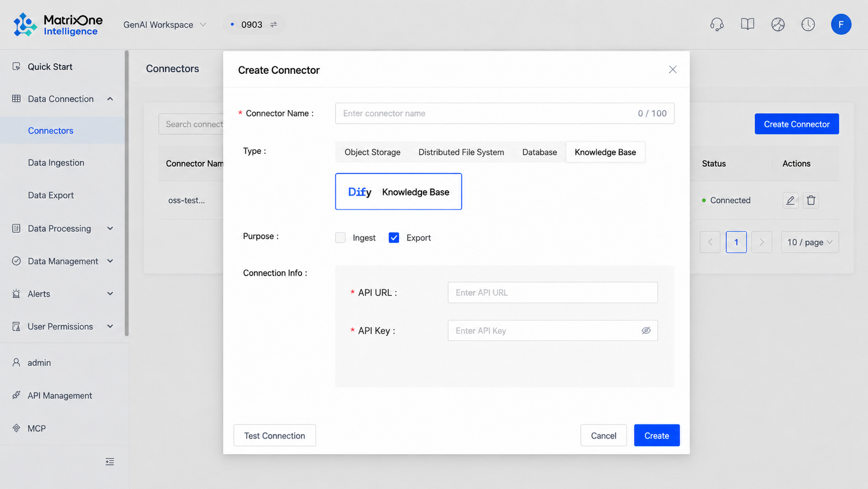Toggle API Key visibility eye icon
Image resolution: width=868 pixels, height=489 pixels.
point(646,331)
